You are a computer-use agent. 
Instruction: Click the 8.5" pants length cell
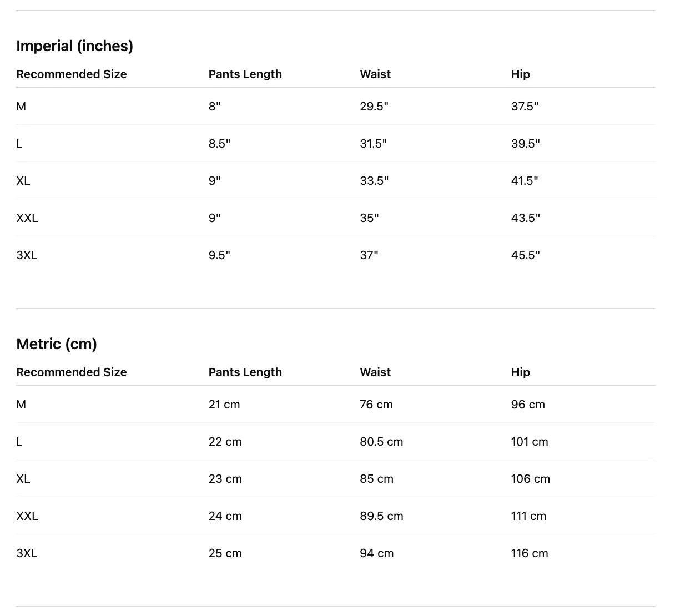(x=219, y=144)
